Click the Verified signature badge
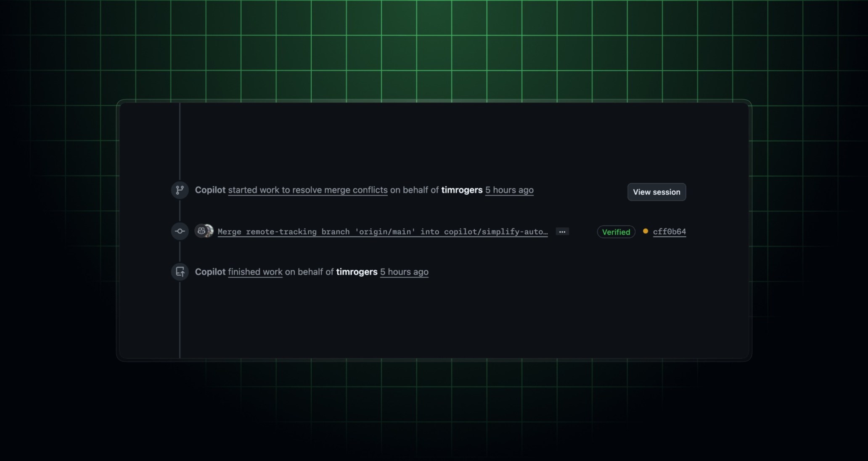 (616, 232)
